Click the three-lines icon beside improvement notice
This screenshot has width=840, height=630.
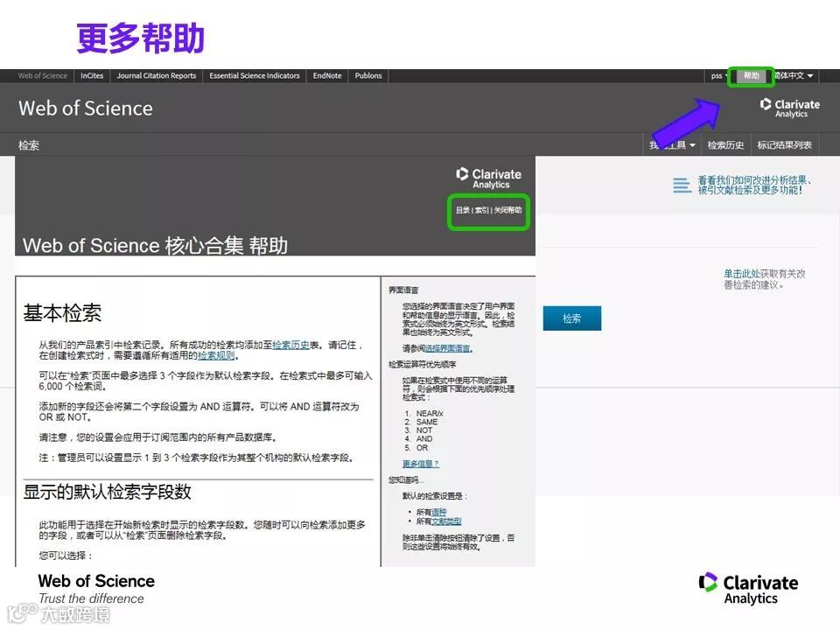[682, 185]
